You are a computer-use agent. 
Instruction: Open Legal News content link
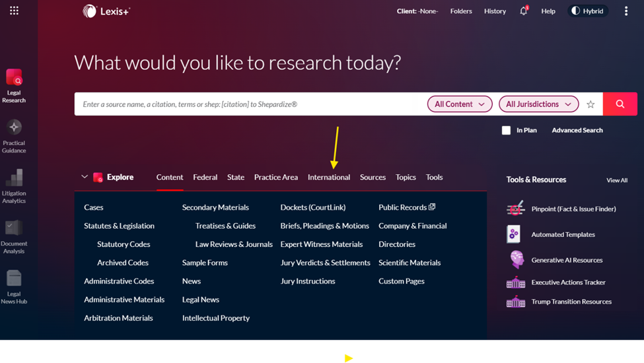[x=201, y=300]
